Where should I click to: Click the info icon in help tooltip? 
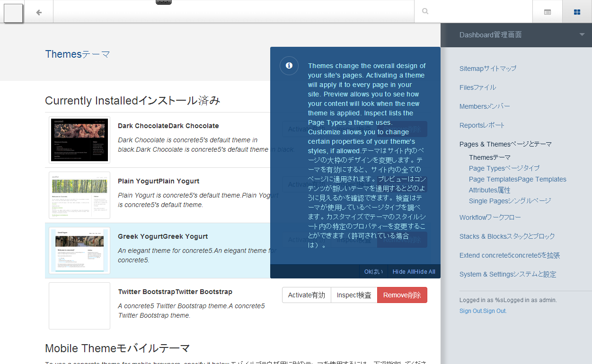pyautogui.click(x=289, y=66)
